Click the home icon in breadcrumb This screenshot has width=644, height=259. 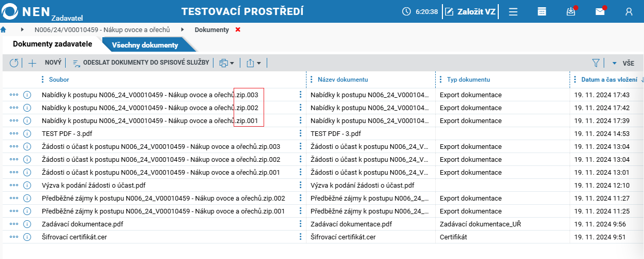tap(3, 29)
